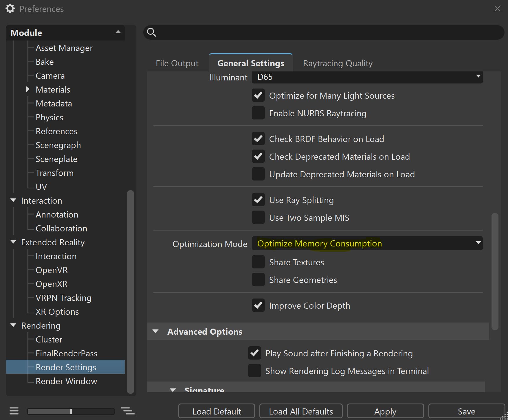Expand the Materials tree node
This screenshot has height=420, width=508.
click(28, 89)
